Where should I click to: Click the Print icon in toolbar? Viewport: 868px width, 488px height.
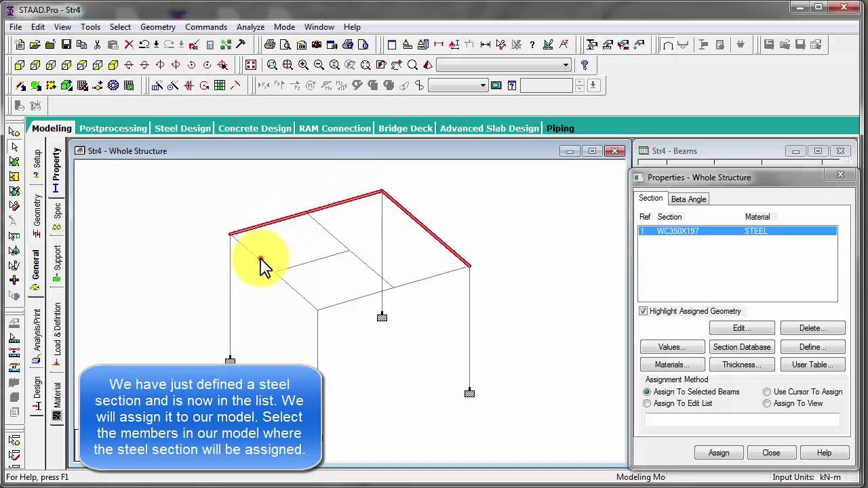click(270, 45)
